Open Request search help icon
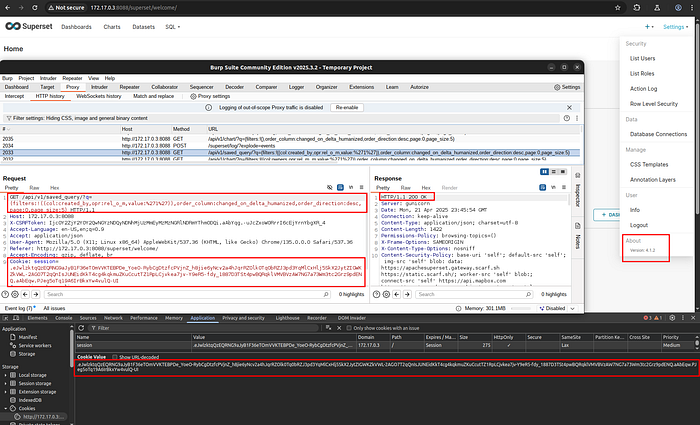Viewport: 700px width, 425px height. pos(5,294)
